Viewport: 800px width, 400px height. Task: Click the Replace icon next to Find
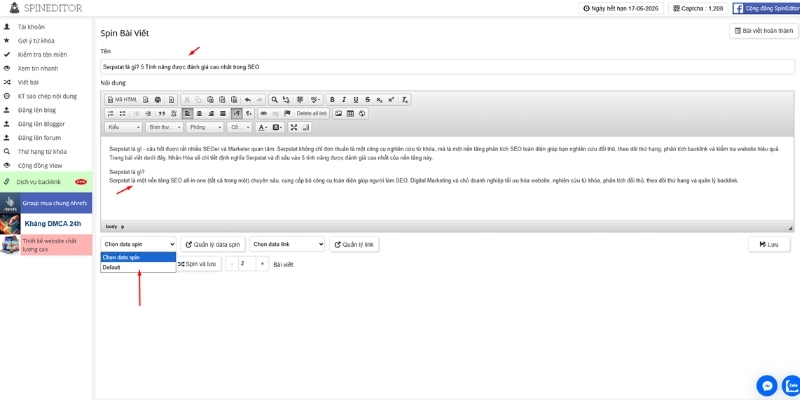pos(286,99)
